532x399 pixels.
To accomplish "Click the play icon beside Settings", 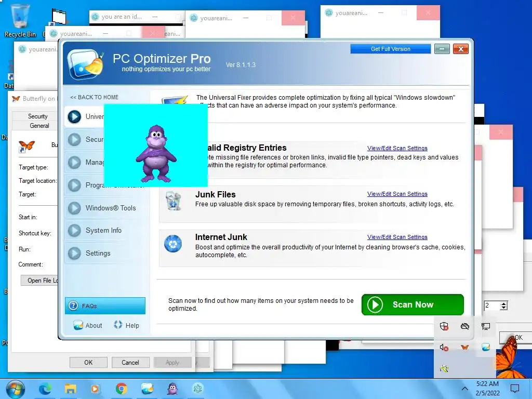I will point(74,253).
